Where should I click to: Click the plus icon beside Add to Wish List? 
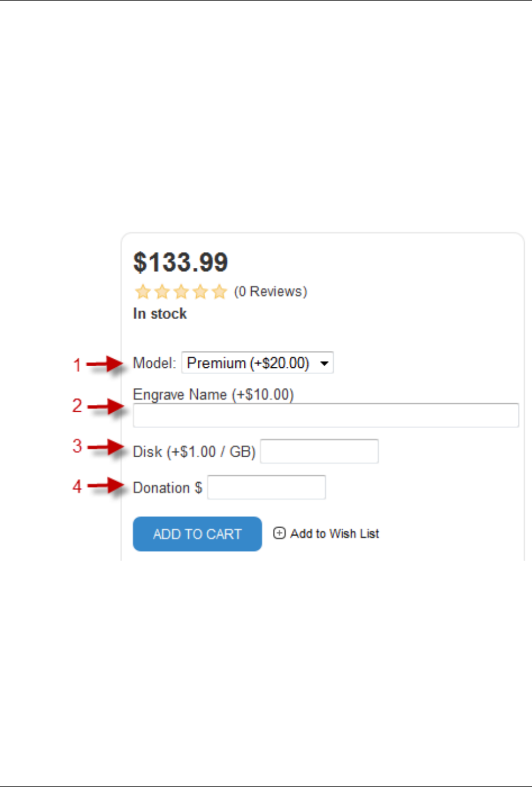279,533
